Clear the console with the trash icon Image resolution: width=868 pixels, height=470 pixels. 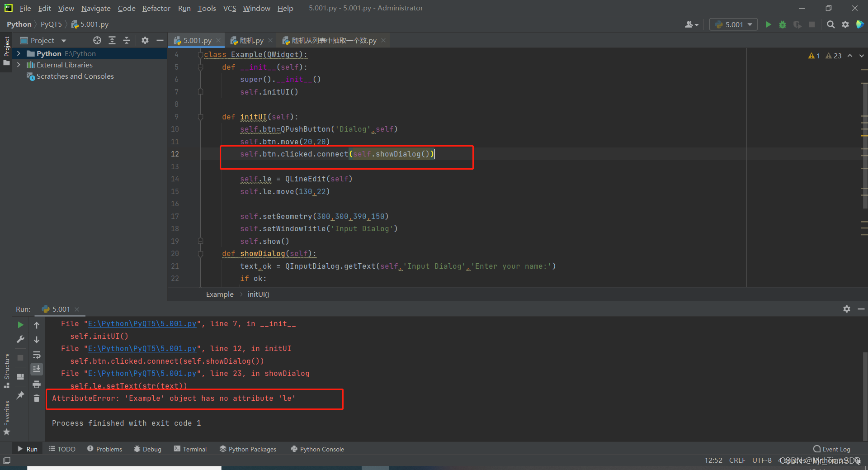(x=37, y=399)
